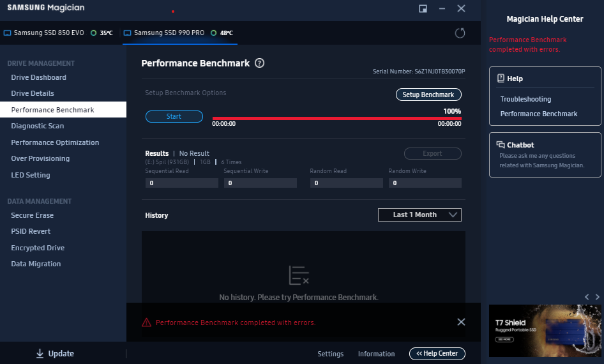Toggle the compact view window icon
The height and width of the screenshot is (364, 604).
423,8
